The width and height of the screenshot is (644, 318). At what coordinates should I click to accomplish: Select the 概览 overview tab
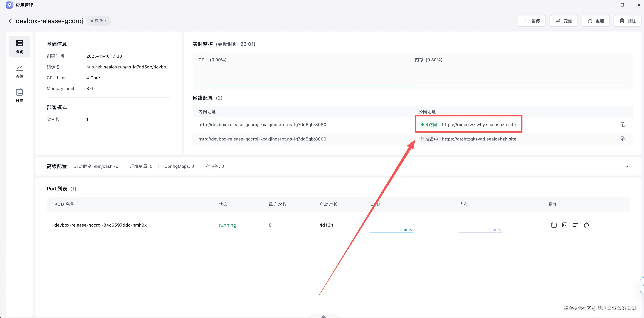tap(19, 47)
